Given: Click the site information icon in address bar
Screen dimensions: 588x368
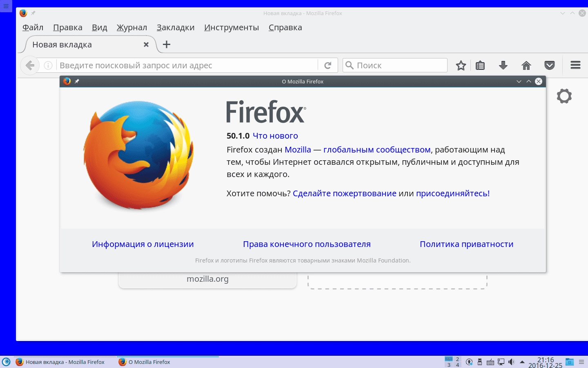Looking at the screenshot, I should (x=48, y=65).
